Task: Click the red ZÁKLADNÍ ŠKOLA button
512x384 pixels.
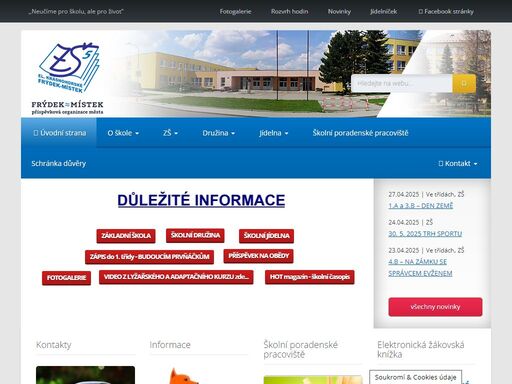Action: [126, 236]
